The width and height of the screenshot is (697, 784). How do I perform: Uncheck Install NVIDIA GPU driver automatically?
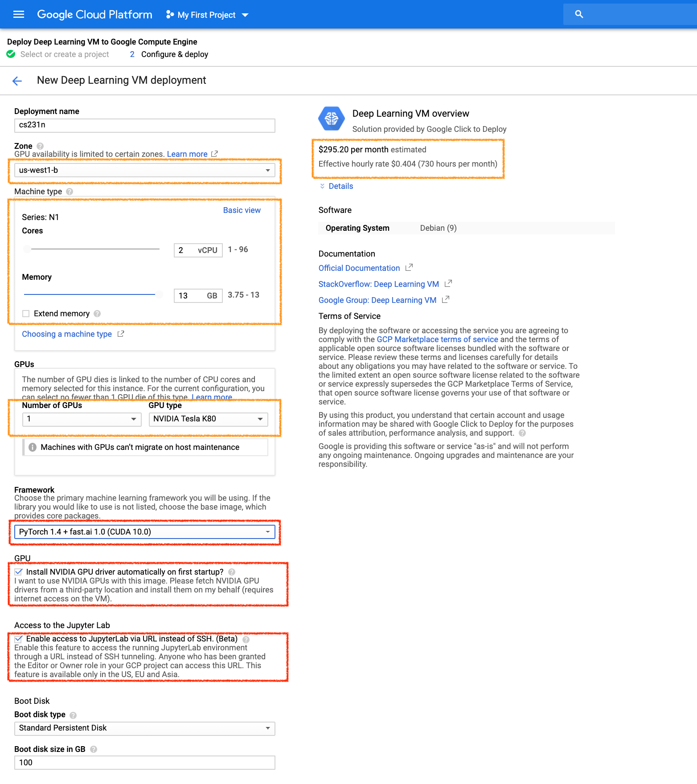click(18, 572)
